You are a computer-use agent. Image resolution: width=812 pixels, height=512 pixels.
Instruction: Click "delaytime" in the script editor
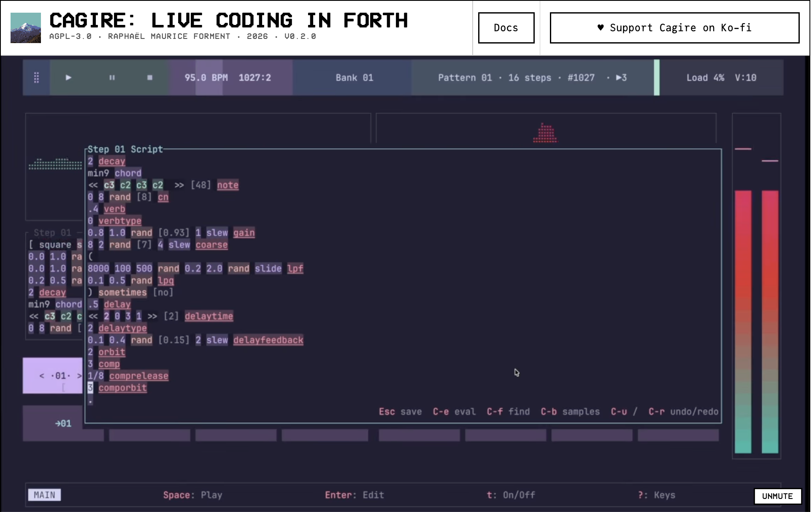209,316
